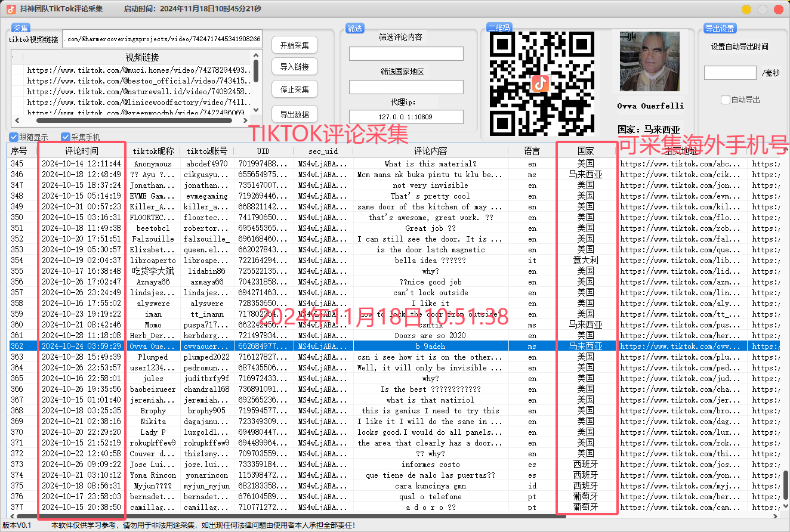The image size is (790, 532).
Task: Click the 评论内容 column header
Action: click(430, 151)
